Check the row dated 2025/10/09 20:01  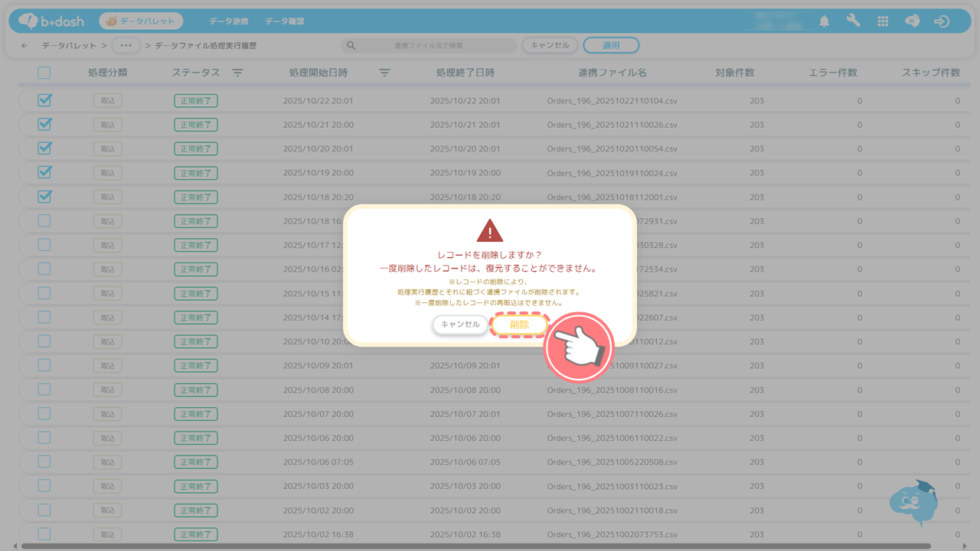tap(44, 366)
